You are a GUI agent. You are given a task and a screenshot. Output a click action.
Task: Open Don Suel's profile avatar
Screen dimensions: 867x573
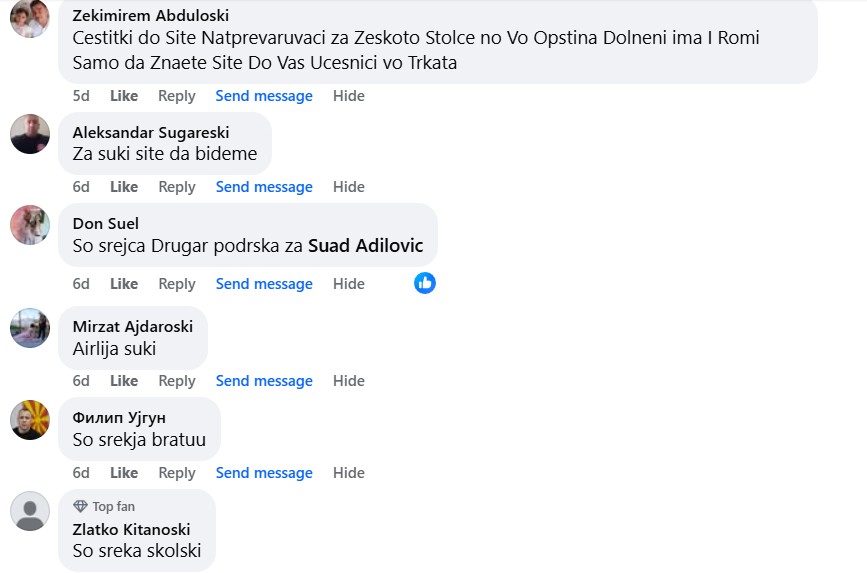tap(30, 225)
